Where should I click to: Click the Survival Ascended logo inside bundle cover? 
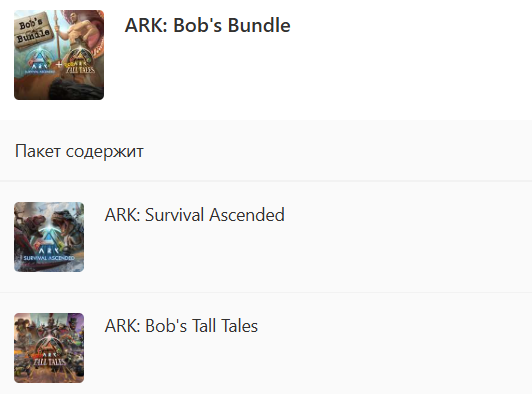click(40, 62)
